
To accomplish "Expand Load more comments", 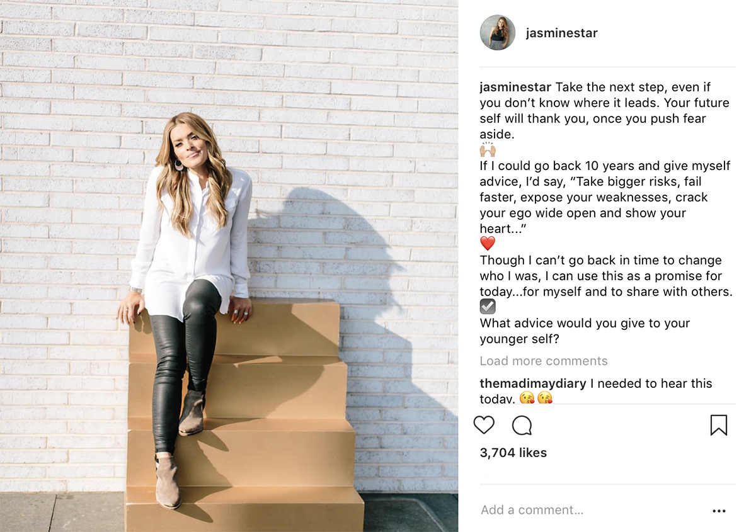I will point(544,361).
